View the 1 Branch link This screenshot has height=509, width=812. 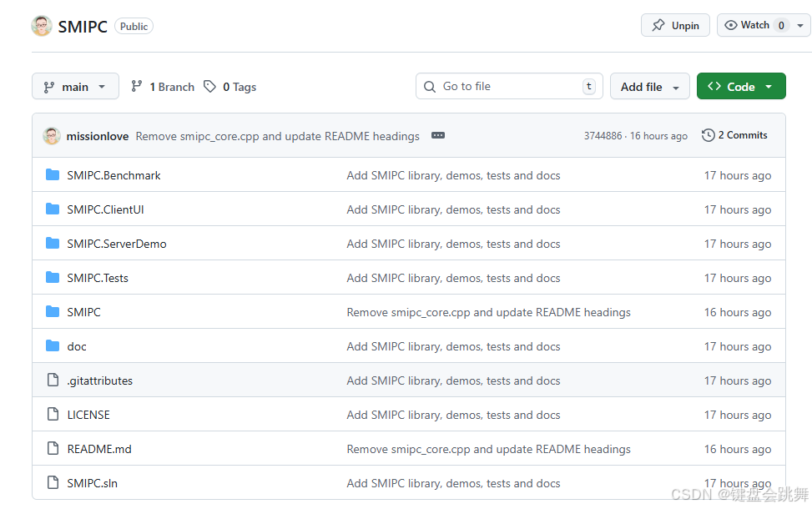(x=163, y=87)
